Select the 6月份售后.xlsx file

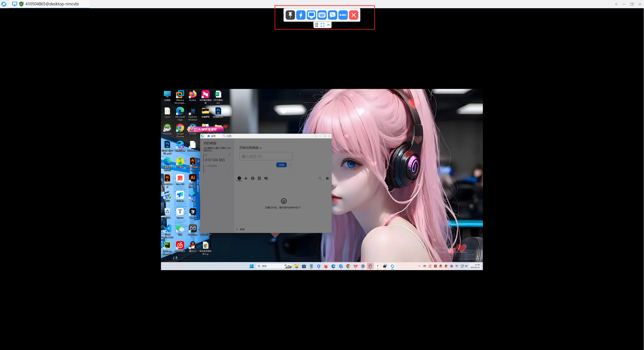point(218,97)
